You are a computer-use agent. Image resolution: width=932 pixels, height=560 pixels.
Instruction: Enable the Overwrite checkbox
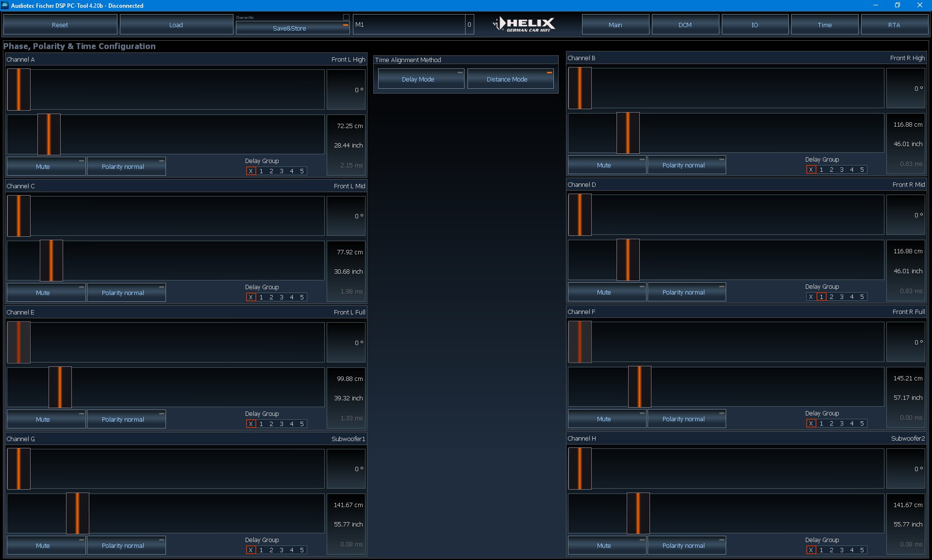[x=346, y=17]
